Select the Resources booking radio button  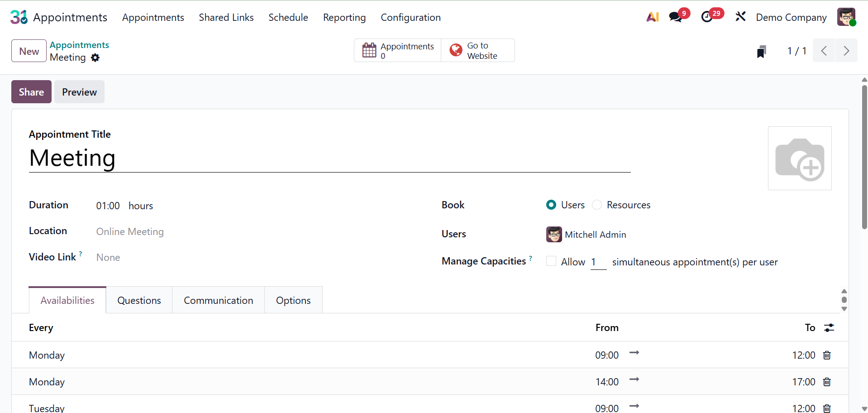coord(597,205)
